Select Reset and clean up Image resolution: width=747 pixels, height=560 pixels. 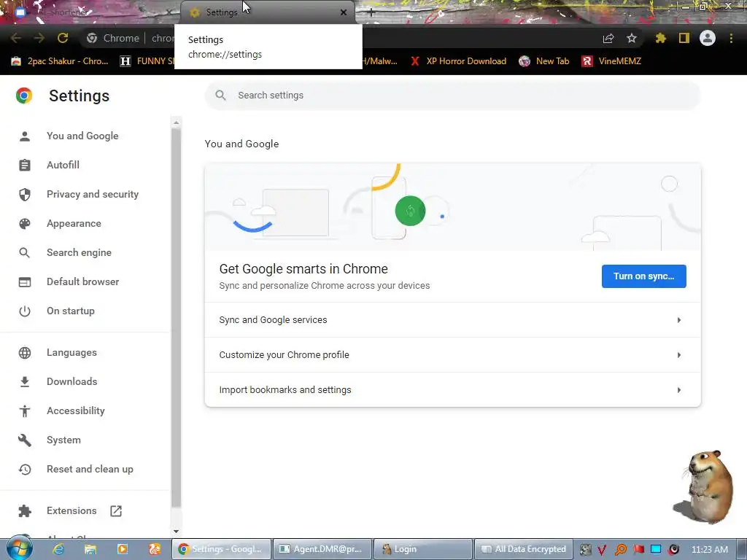[x=90, y=469]
